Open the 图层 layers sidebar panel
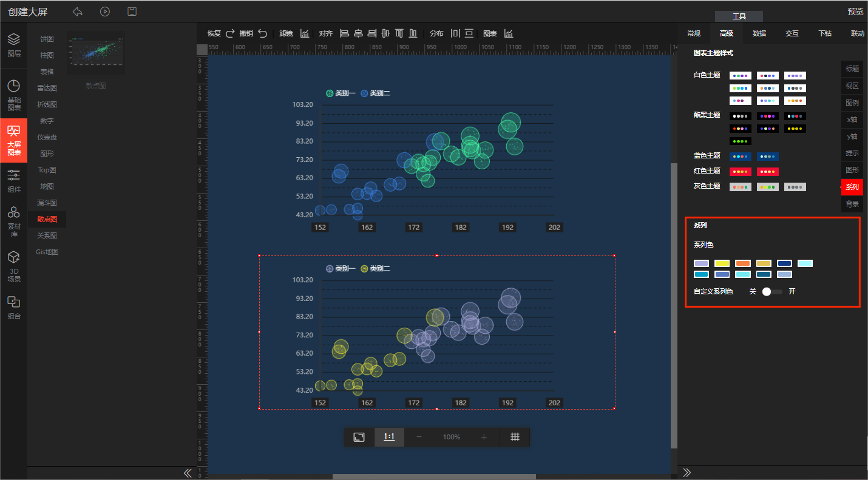The image size is (868, 480). (x=13, y=45)
